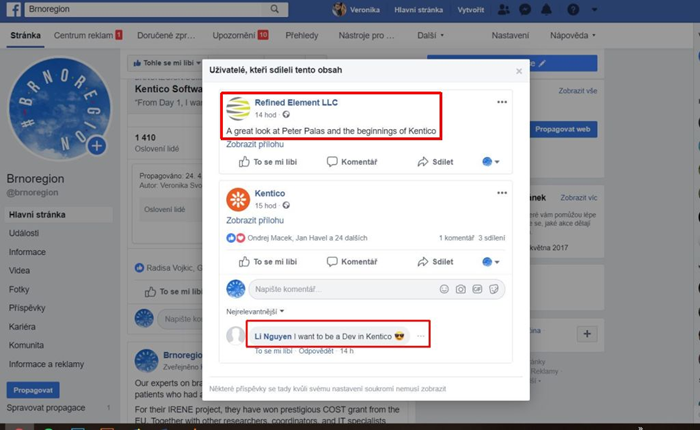Viewport: 700px width, 430px height.
Task: Open Refined Element LLC page link
Action: 296,102
